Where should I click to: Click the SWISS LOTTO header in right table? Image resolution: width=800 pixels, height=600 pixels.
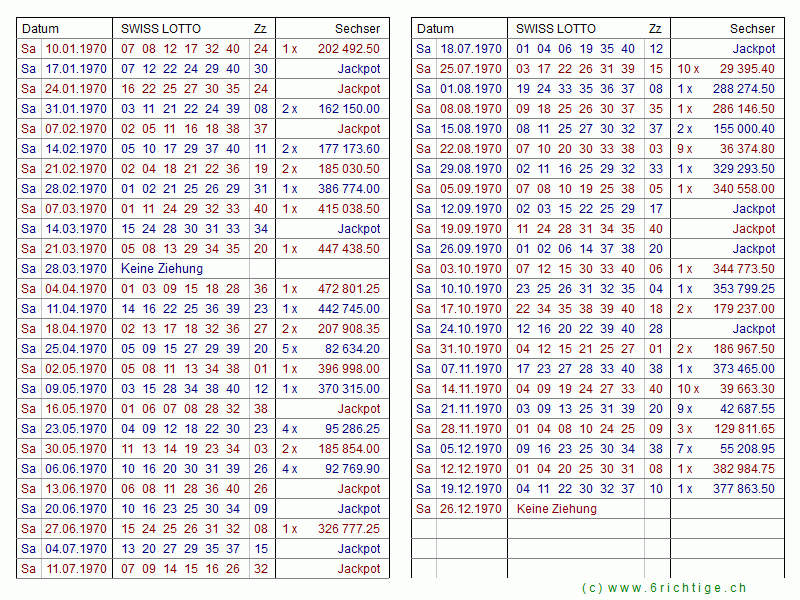[x=556, y=29]
